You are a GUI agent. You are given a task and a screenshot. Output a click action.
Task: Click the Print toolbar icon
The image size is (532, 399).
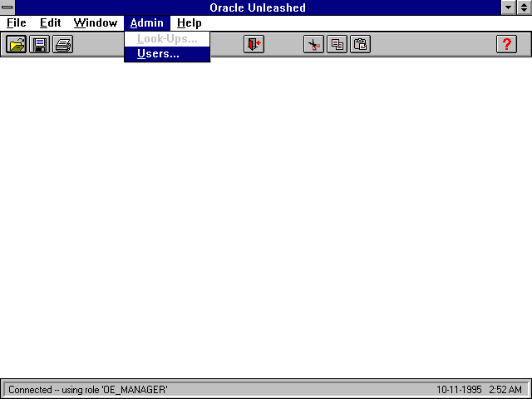62,45
